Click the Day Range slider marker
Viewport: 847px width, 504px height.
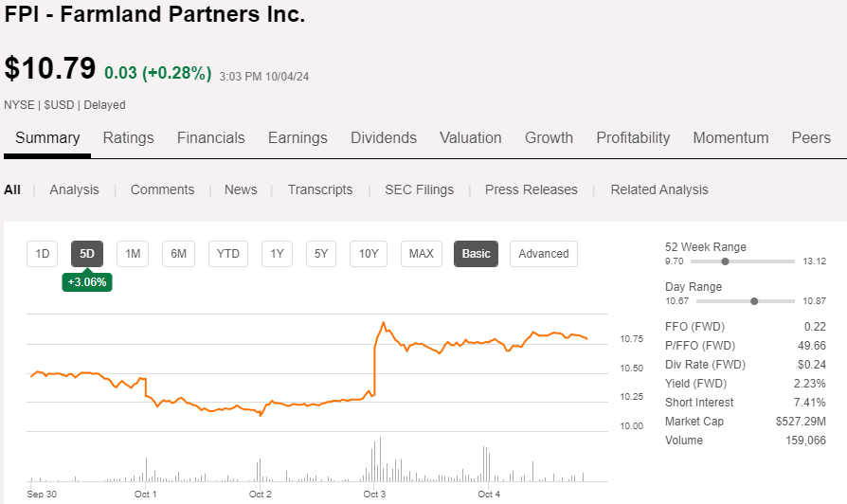click(x=754, y=301)
